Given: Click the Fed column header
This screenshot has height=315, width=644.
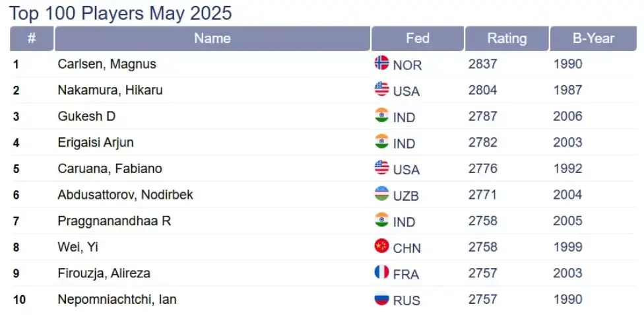Looking at the screenshot, I should 418,39.
